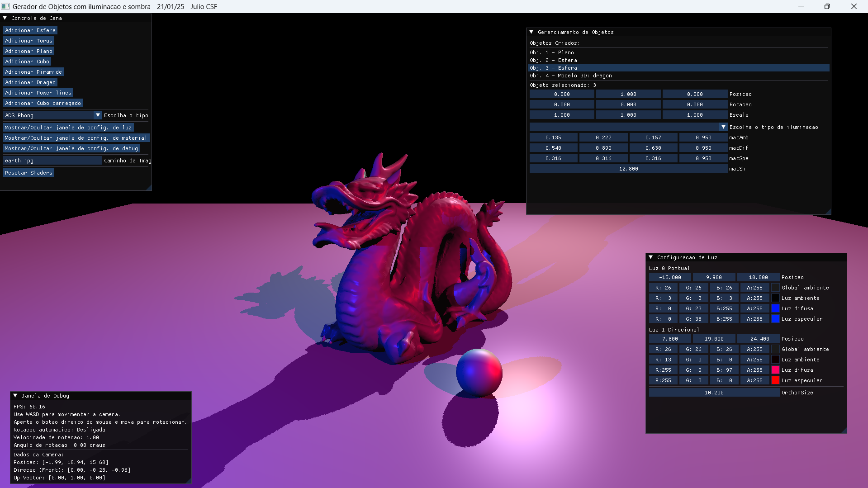Image resolution: width=868 pixels, height=488 pixels.
Task: Click Adicionar Torus
Action: pyautogui.click(x=28, y=40)
